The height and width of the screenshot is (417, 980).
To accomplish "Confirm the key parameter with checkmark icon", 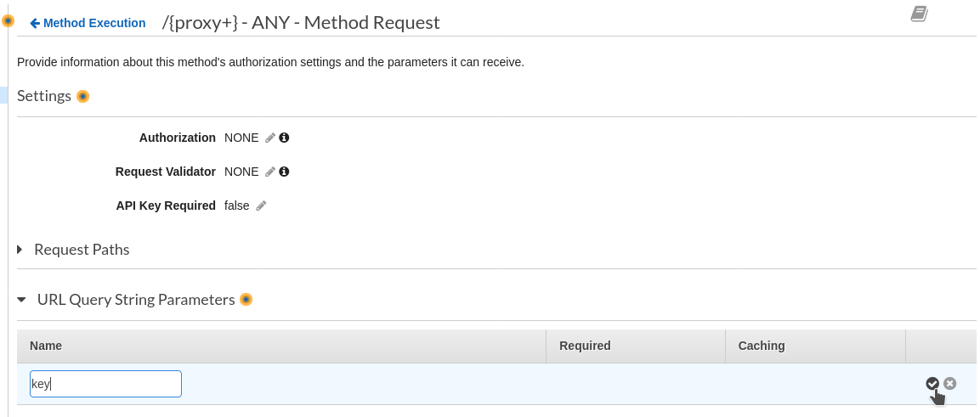I will click(932, 383).
